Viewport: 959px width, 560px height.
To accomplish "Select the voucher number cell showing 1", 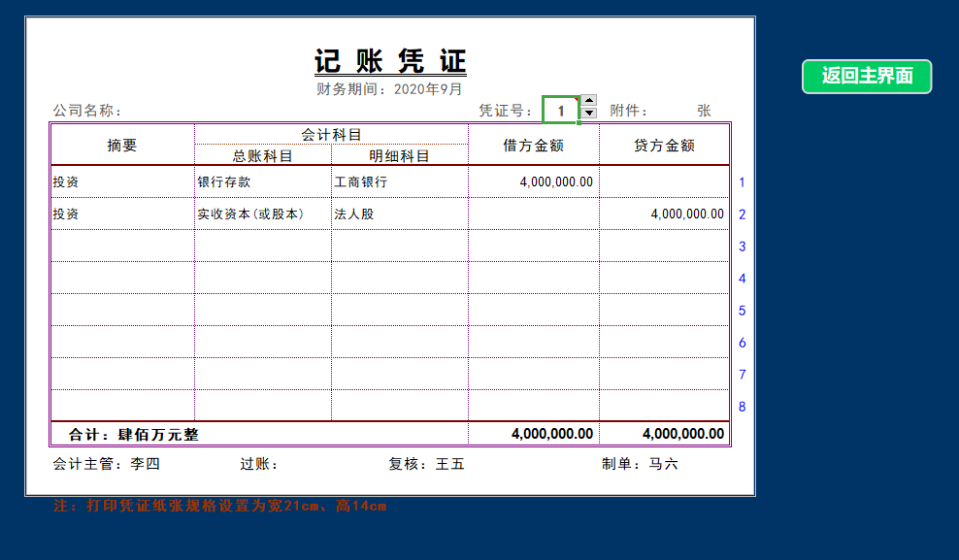I will click(x=561, y=109).
